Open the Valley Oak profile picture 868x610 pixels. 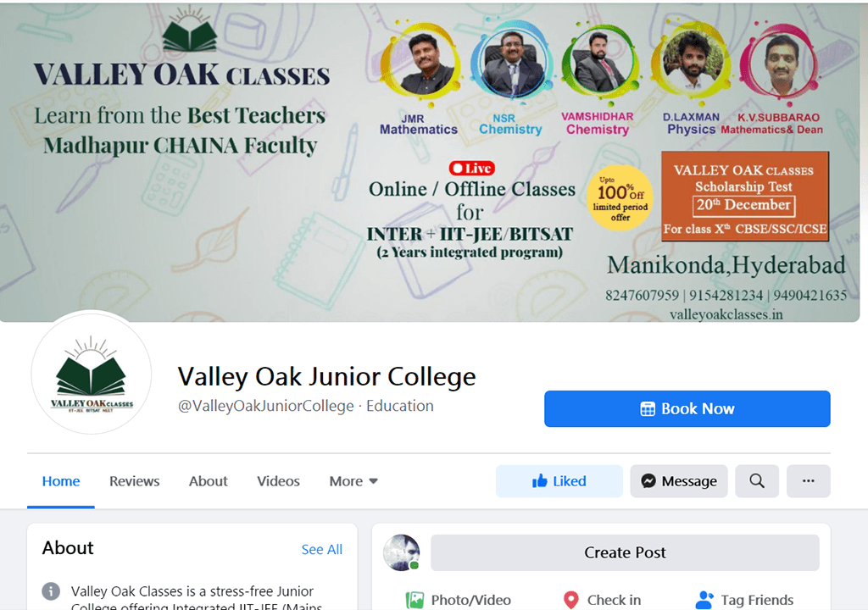click(92, 373)
